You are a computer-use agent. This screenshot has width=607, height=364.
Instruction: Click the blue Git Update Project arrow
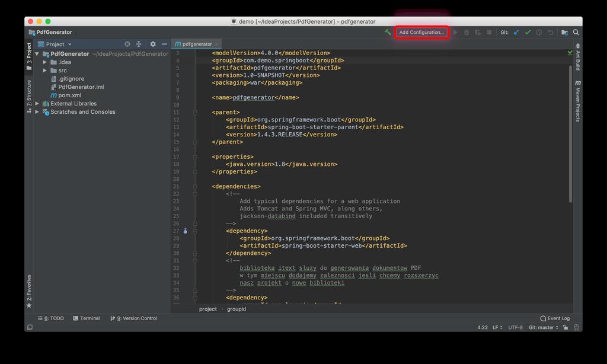pyautogui.click(x=516, y=33)
